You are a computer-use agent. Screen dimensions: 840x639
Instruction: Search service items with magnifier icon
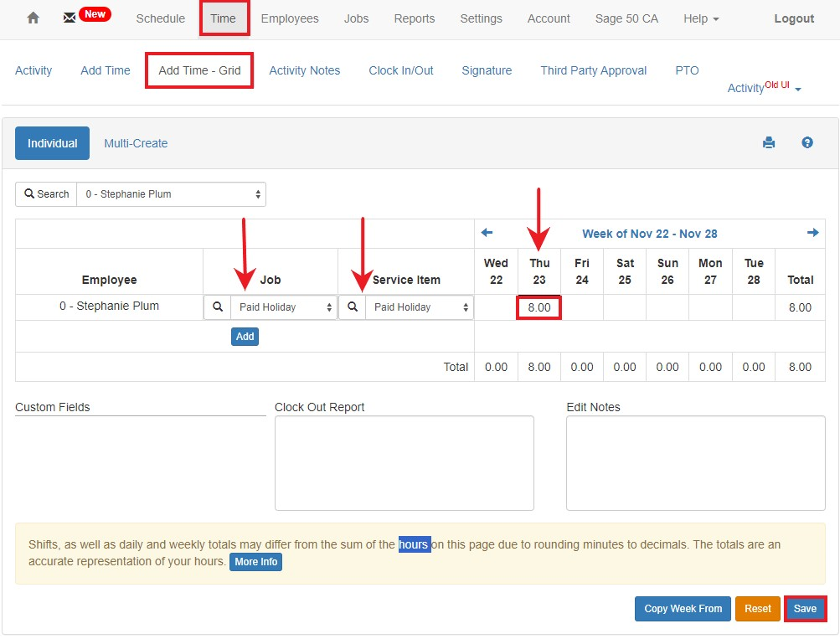coord(353,307)
